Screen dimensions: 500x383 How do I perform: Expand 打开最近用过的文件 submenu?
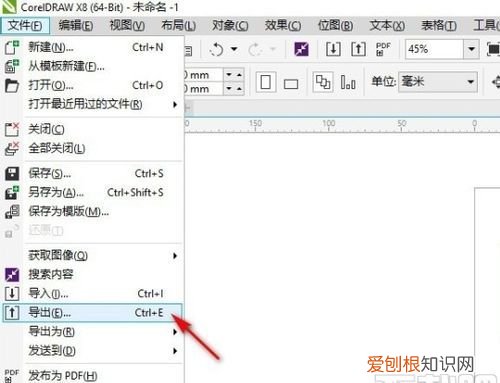[175, 105]
